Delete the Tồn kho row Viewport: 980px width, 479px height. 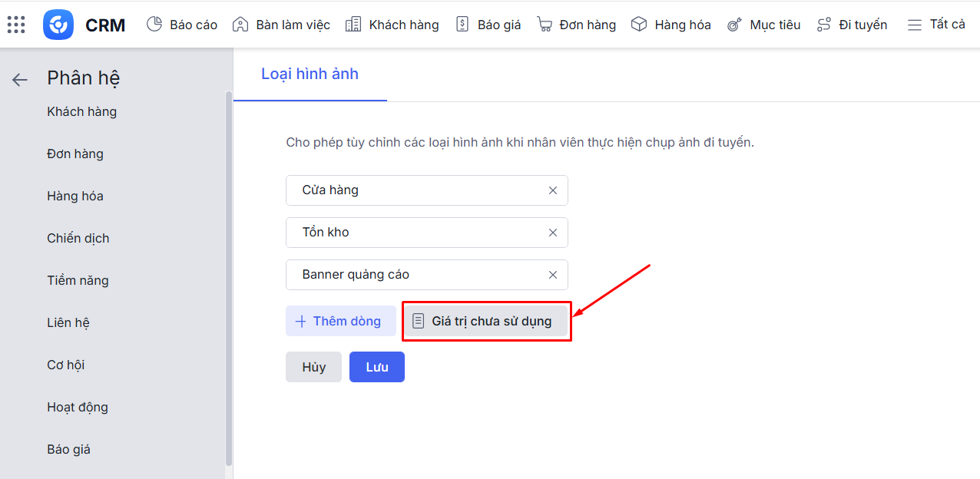coord(553,233)
